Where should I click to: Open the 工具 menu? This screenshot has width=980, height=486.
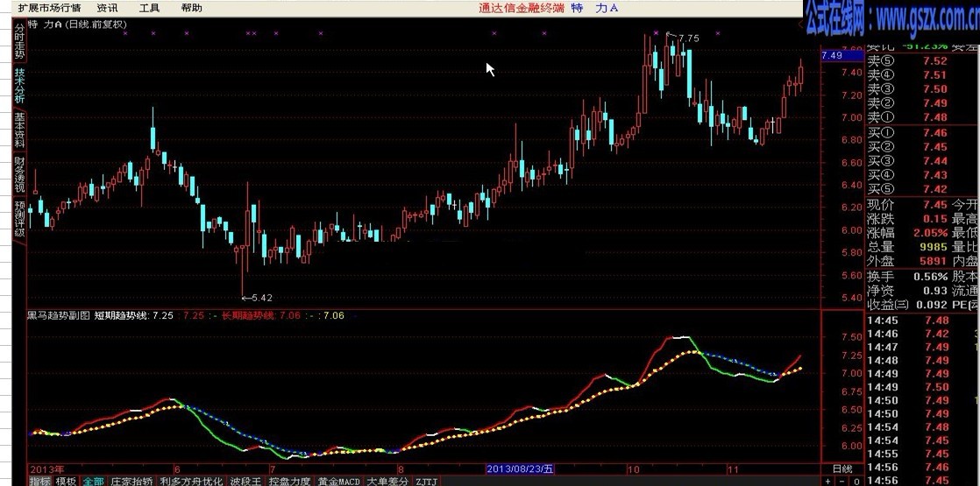149,8
